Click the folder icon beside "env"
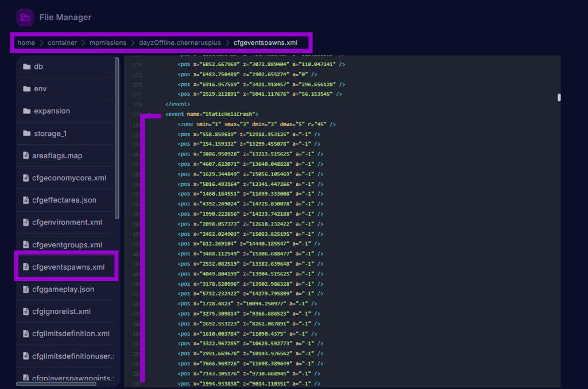588x389 pixels. pyautogui.click(x=28, y=88)
